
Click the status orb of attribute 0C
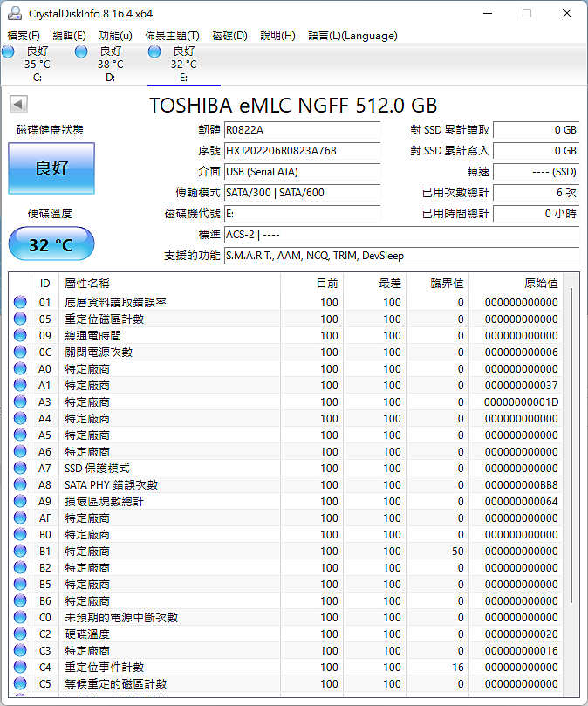(20, 352)
